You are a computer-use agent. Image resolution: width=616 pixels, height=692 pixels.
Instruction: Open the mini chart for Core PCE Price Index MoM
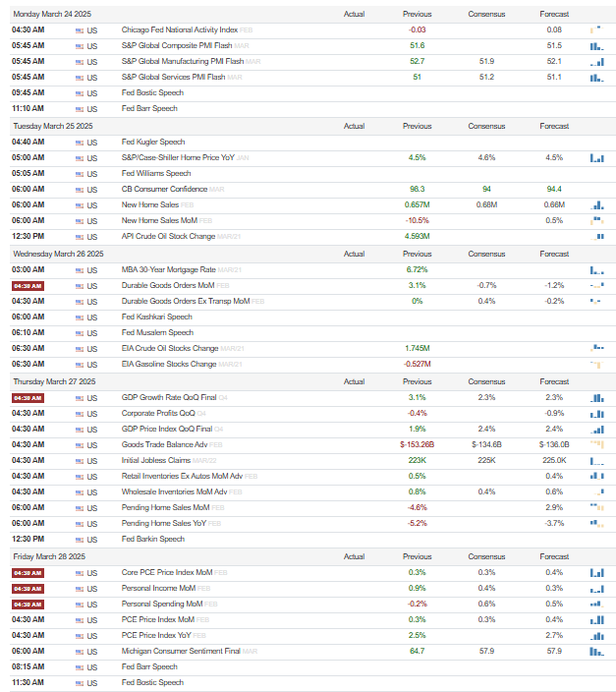596,573
